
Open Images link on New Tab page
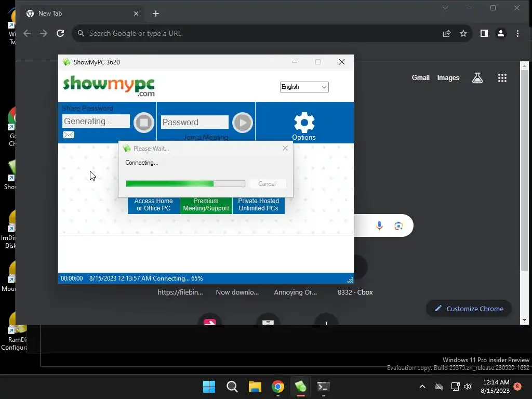(448, 78)
